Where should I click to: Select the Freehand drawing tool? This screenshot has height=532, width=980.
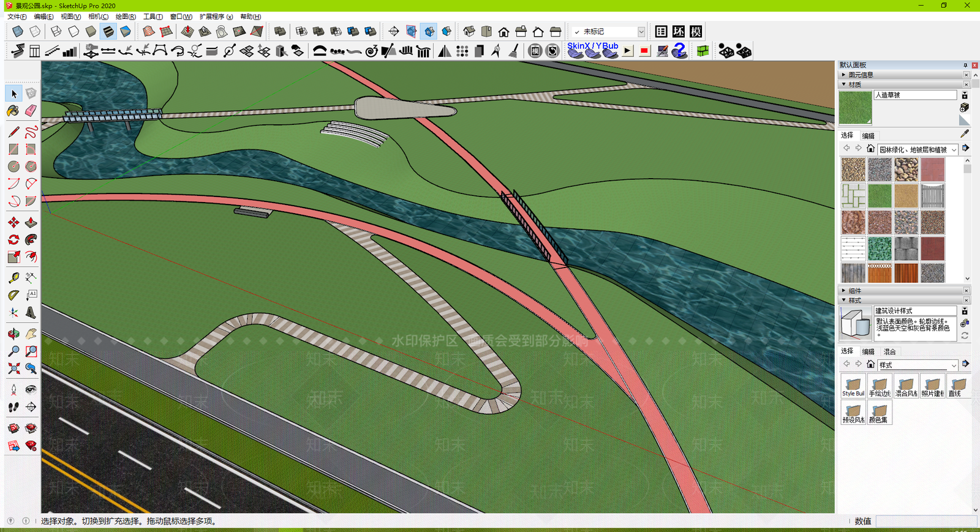pyautogui.click(x=31, y=132)
